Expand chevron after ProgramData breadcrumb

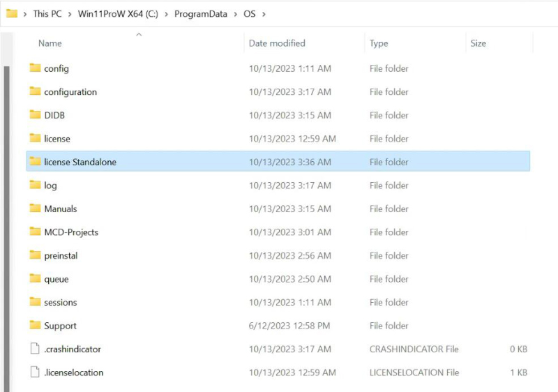point(236,14)
